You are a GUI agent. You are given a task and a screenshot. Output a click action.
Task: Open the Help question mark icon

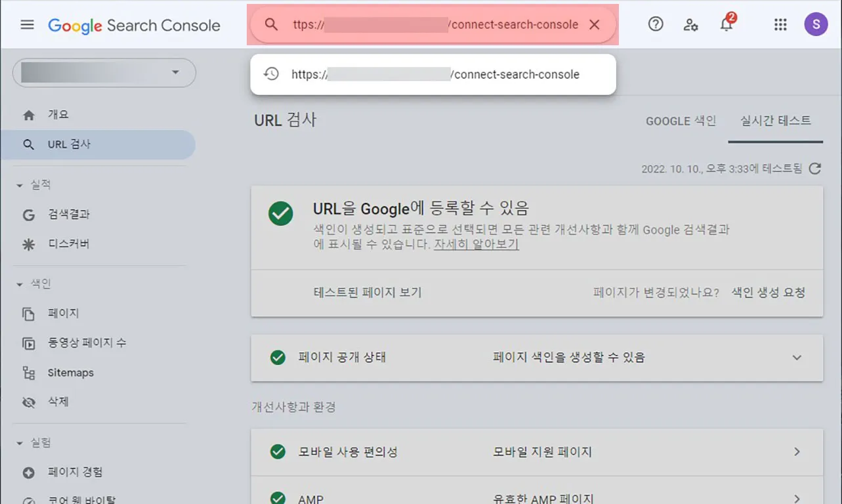(x=656, y=25)
